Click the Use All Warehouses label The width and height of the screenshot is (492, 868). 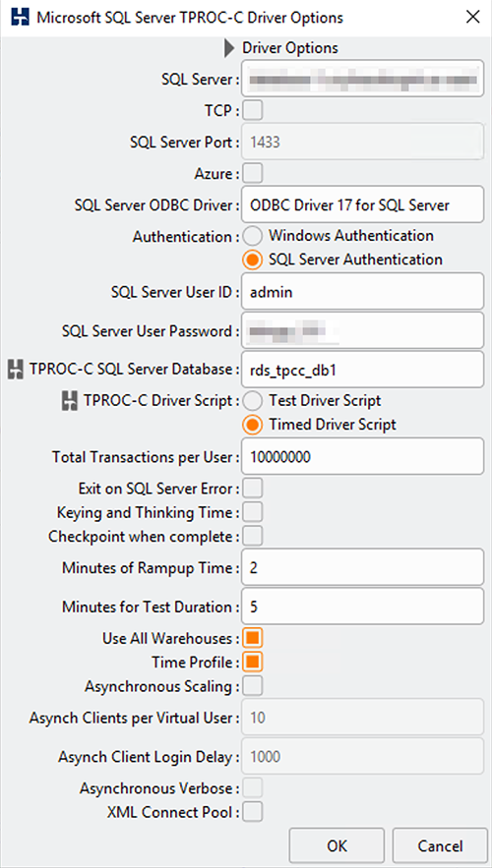170,638
